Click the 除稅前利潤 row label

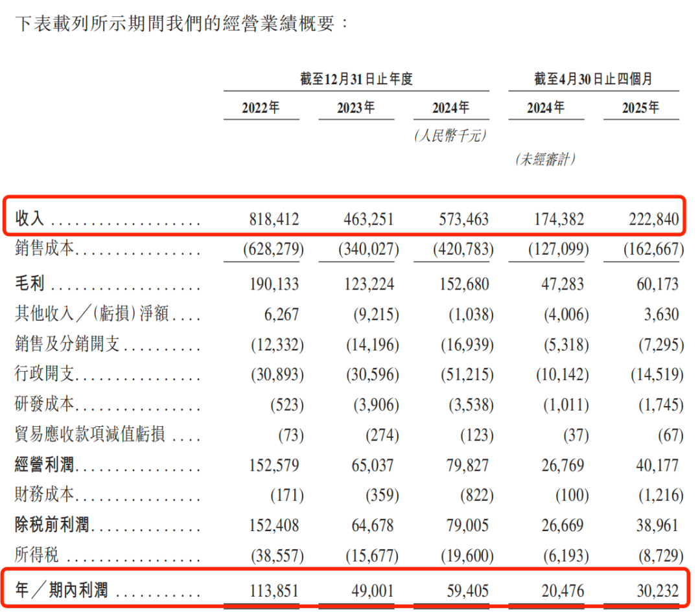point(53,525)
